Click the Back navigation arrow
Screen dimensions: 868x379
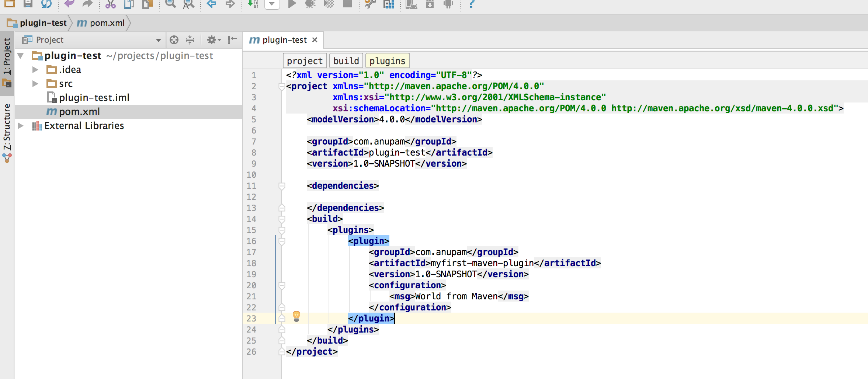click(x=211, y=4)
